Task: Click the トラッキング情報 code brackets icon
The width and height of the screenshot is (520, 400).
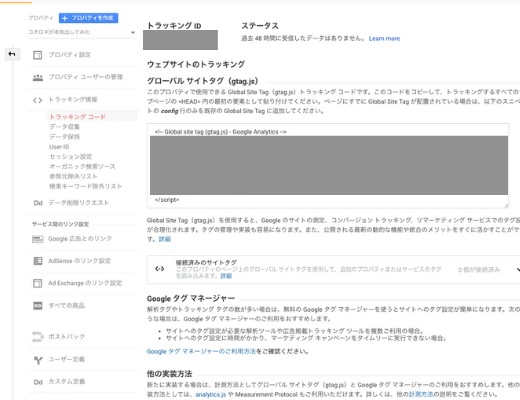Action: [37, 100]
